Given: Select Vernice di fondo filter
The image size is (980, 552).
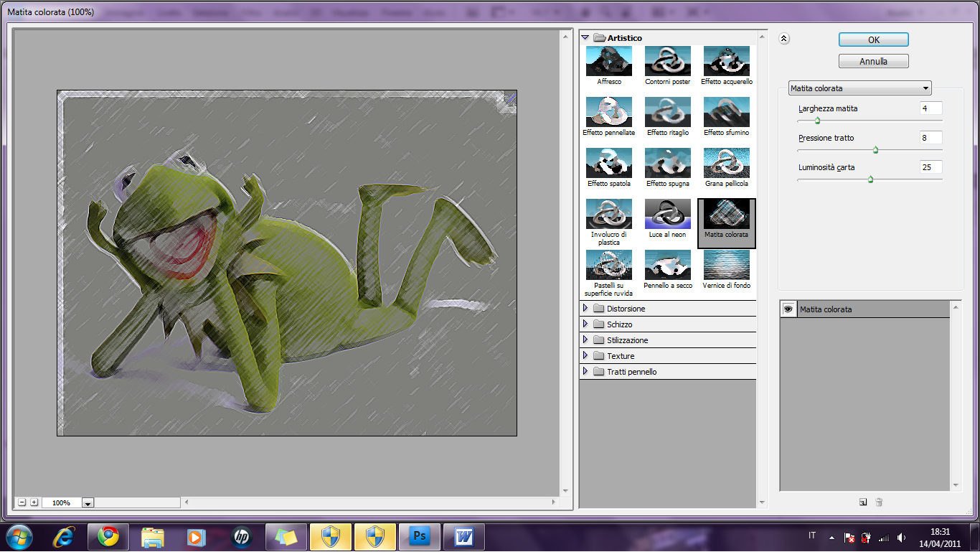Looking at the screenshot, I should tap(727, 265).
